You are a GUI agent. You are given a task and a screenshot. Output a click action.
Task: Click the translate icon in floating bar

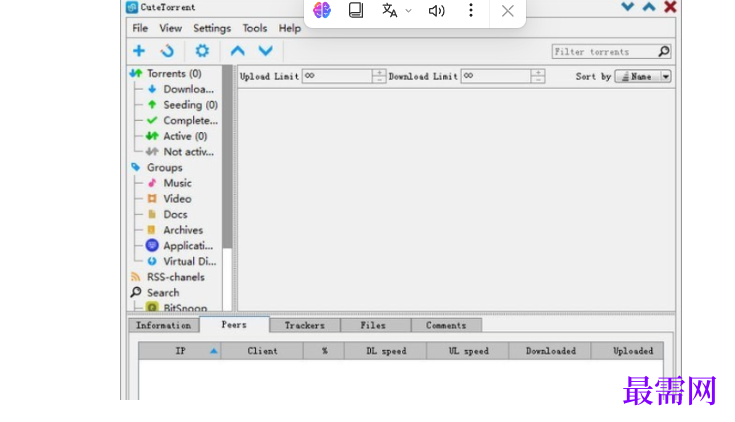pyautogui.click(x=390, y=10)
